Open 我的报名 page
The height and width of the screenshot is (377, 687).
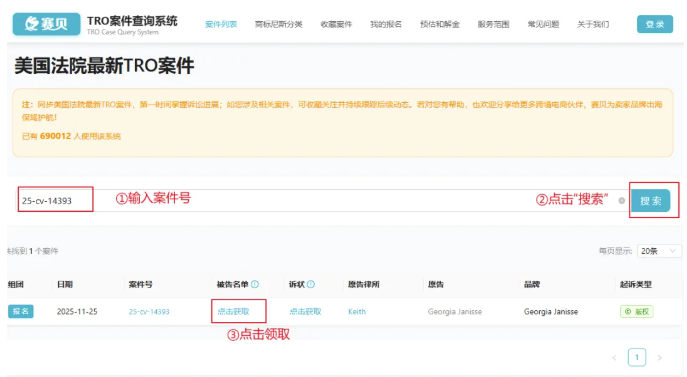pos(386,24)
